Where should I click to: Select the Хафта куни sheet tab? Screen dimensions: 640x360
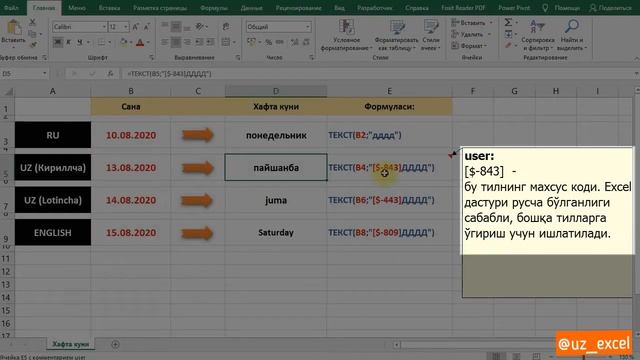70,344
